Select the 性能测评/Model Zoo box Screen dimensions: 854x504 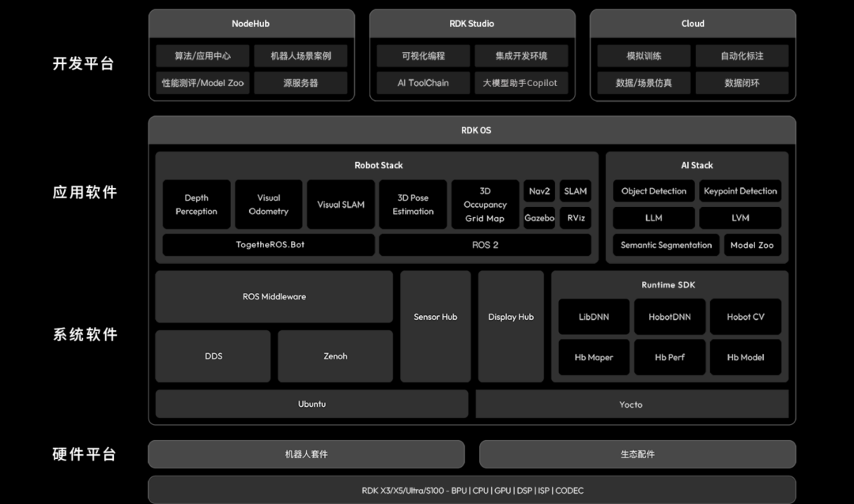202,83
